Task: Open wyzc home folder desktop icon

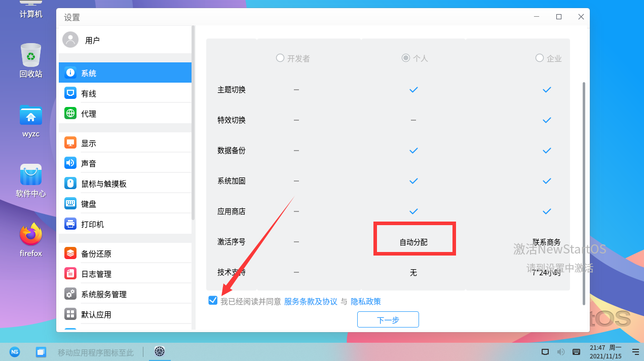Action: pos(31,122)
